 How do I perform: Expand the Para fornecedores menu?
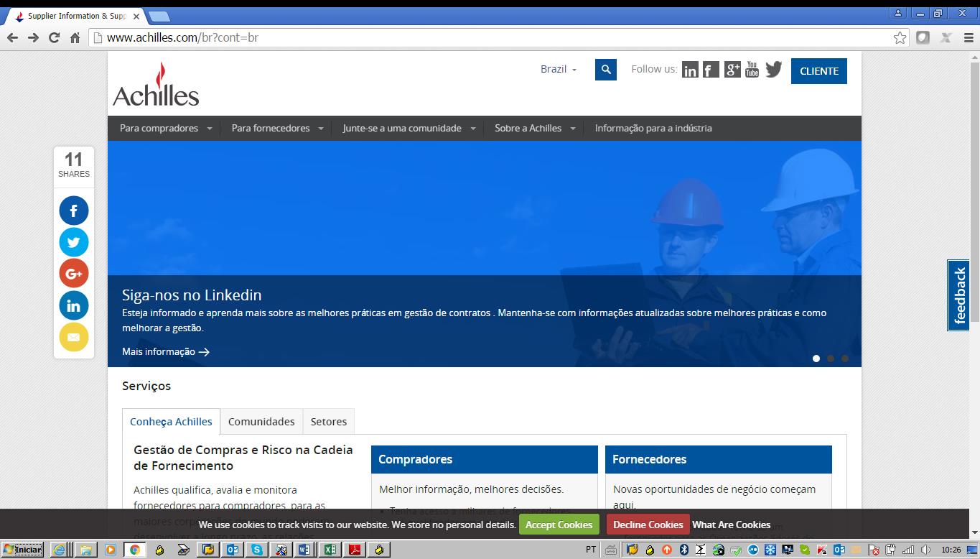(x=277, y=128)
